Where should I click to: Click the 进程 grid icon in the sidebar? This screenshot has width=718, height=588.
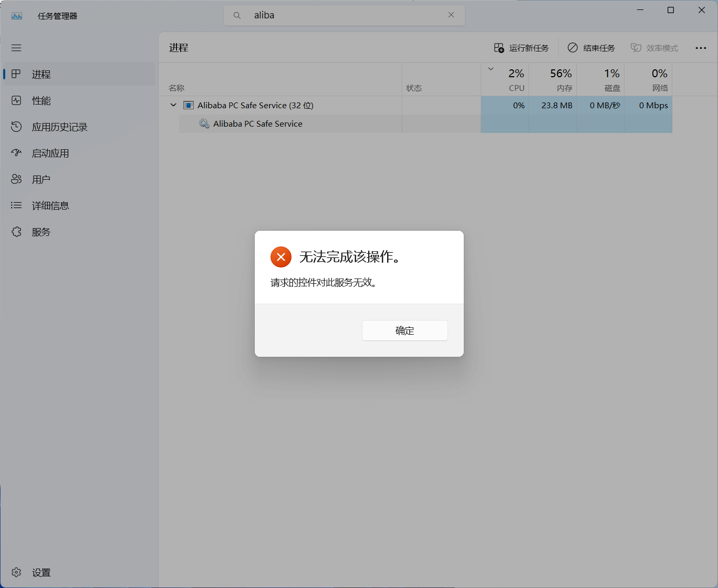(x=16, y=74)
